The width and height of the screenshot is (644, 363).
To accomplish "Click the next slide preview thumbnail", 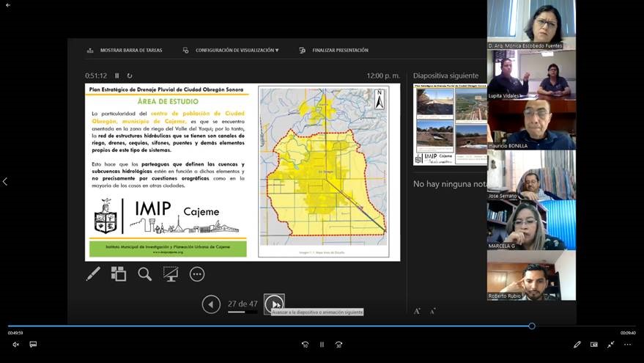I will tap(450, 125).
